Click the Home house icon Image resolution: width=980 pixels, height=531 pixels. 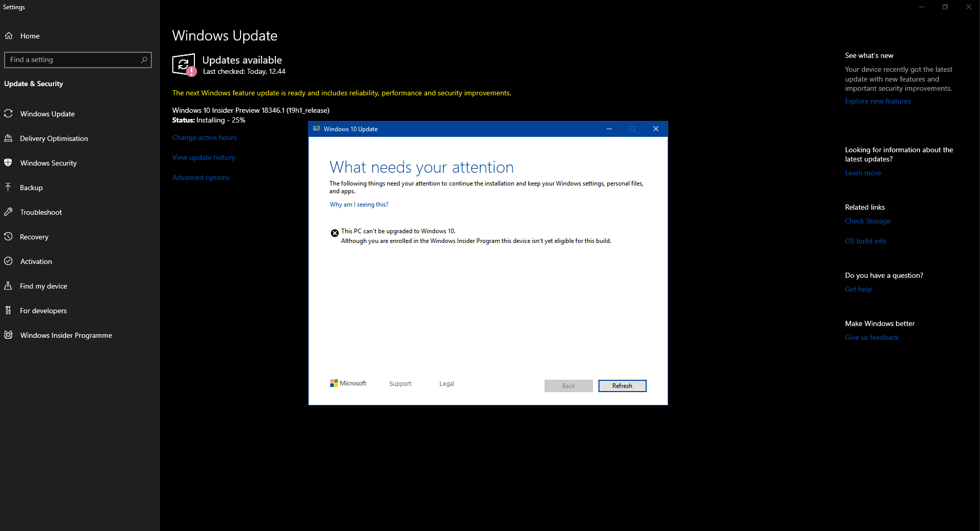coord(9,36)
